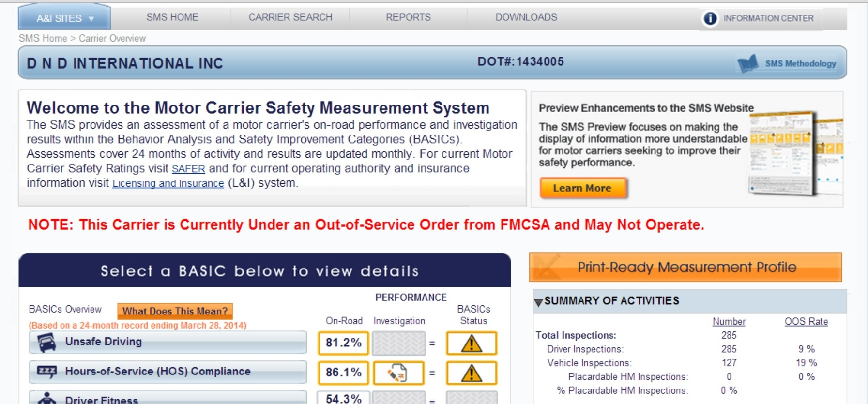Select the Driver Fitness BASIC row

click(168, 398)
